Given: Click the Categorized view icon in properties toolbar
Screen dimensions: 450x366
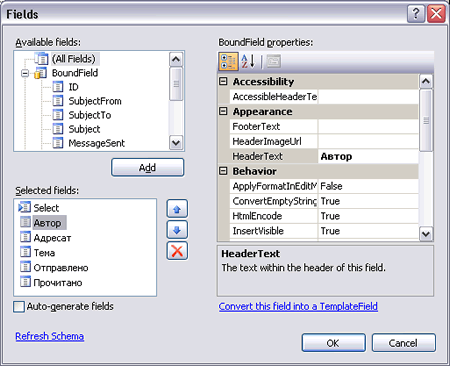Looking at the screenshot, I should click(x=228, y=62).
